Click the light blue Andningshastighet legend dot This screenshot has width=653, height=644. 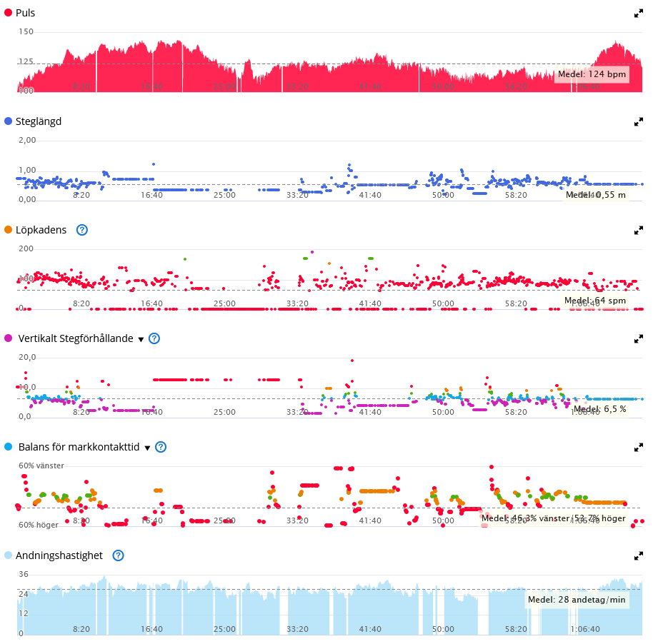[8, 555]
